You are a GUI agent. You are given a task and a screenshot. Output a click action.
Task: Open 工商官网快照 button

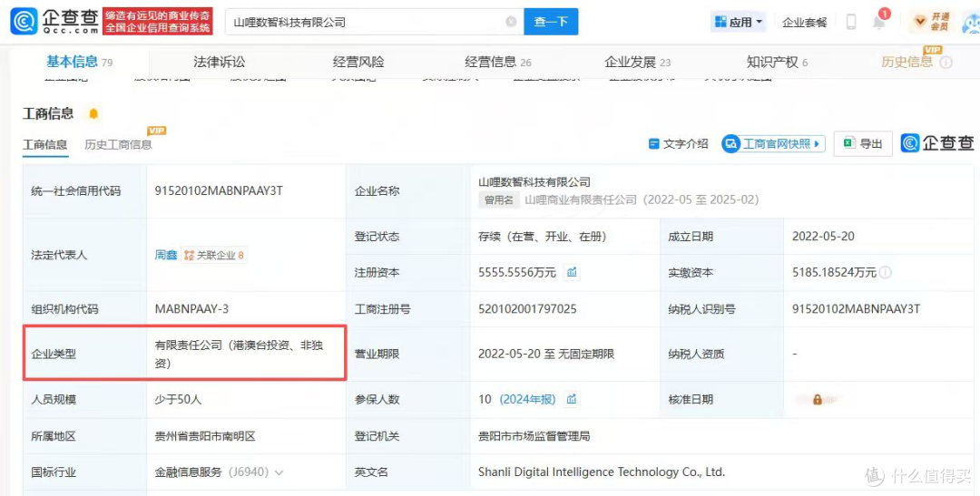(773, 143)
